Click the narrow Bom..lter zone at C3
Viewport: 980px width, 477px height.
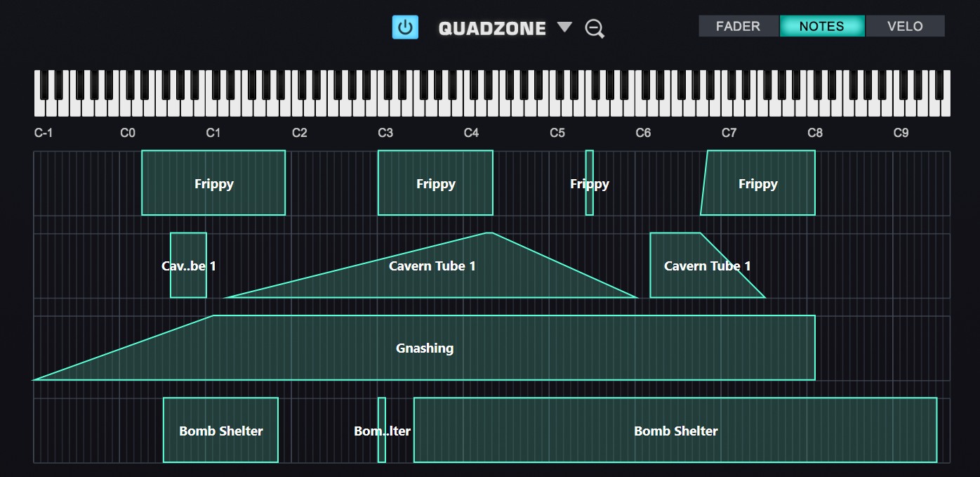tap(382, 431)
